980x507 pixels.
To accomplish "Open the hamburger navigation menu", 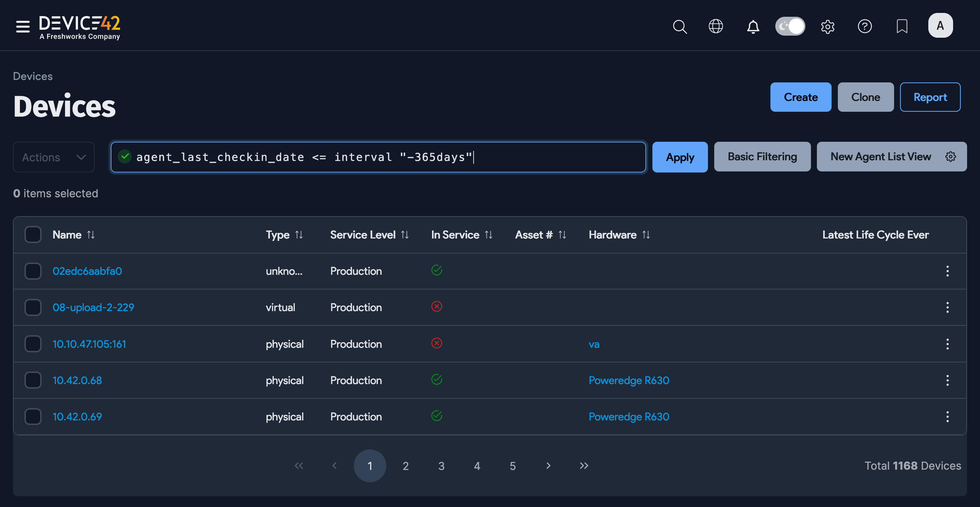I will 23,26.
